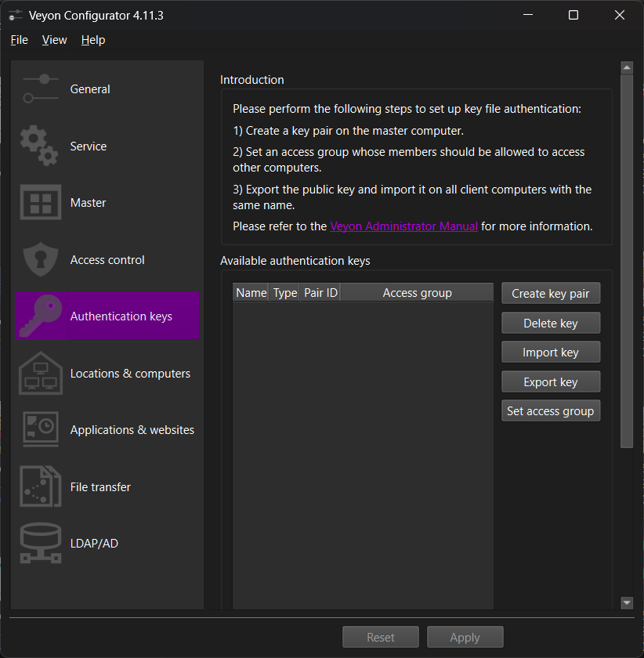Select the LDAP/AD database icon
Viewport: 644px width, 658px height.
tap(41, 543)
